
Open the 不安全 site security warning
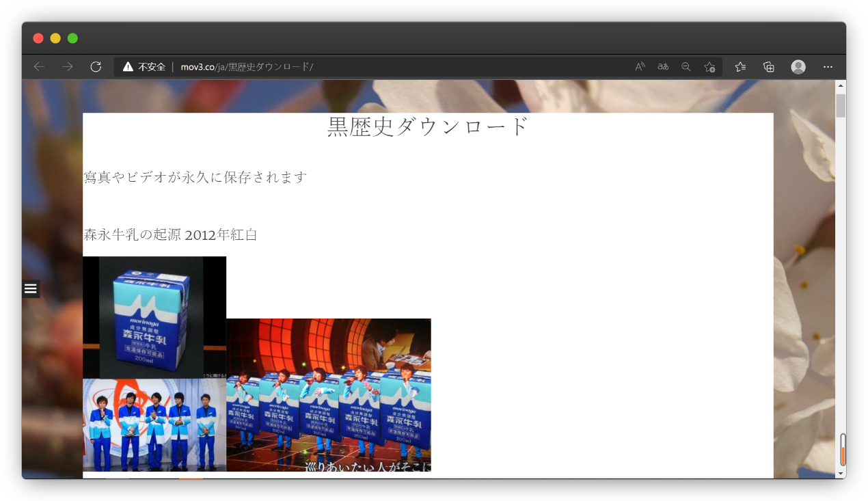pyautogui.click(x=144, y=67)
